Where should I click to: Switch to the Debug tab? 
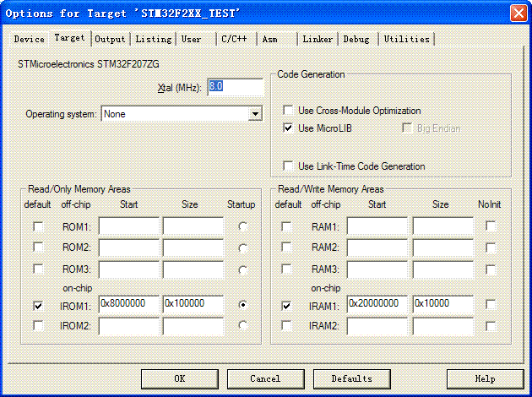pos(357,39)
